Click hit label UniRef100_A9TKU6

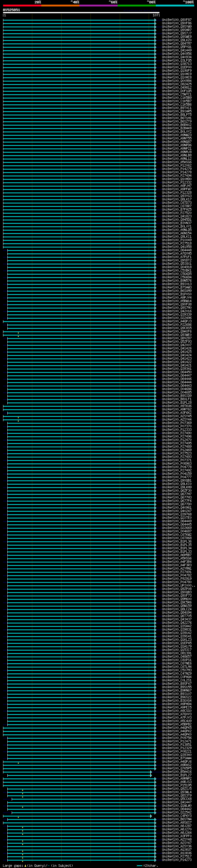tap(177, 406)
